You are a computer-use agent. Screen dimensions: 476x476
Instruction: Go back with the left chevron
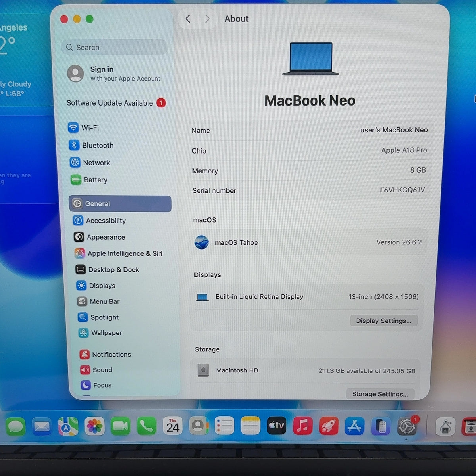[188, 19]
